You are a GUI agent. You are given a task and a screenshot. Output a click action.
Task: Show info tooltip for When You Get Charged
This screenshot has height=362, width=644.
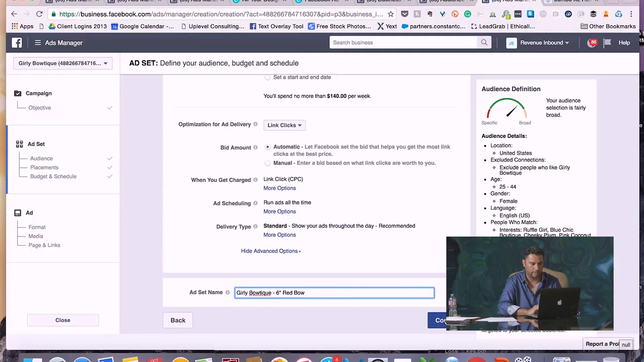[256, 180]
